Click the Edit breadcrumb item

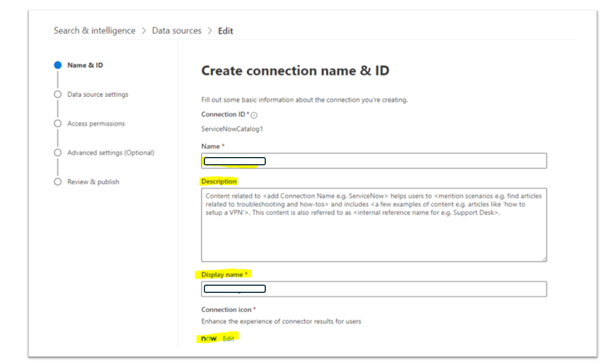tap(227, 31)
